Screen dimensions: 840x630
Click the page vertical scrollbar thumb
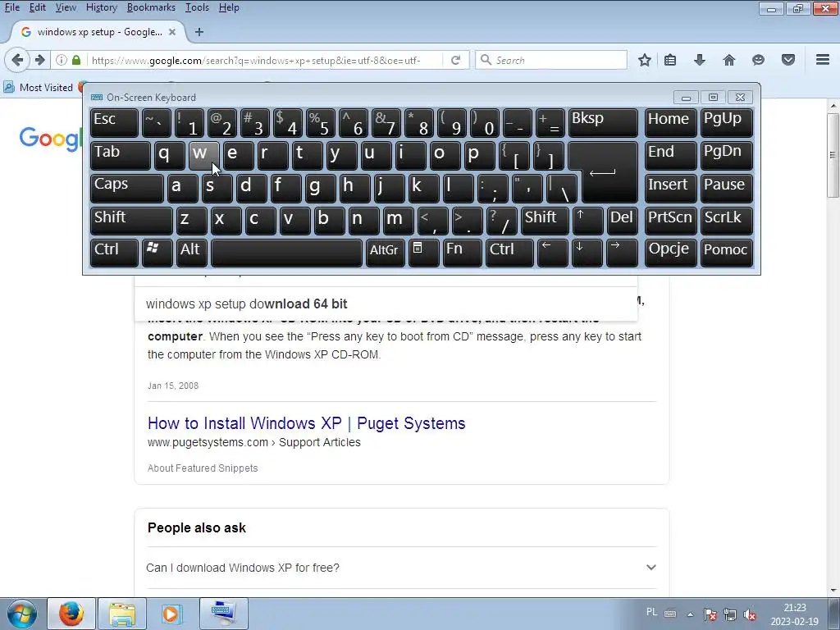pos(833,155)
